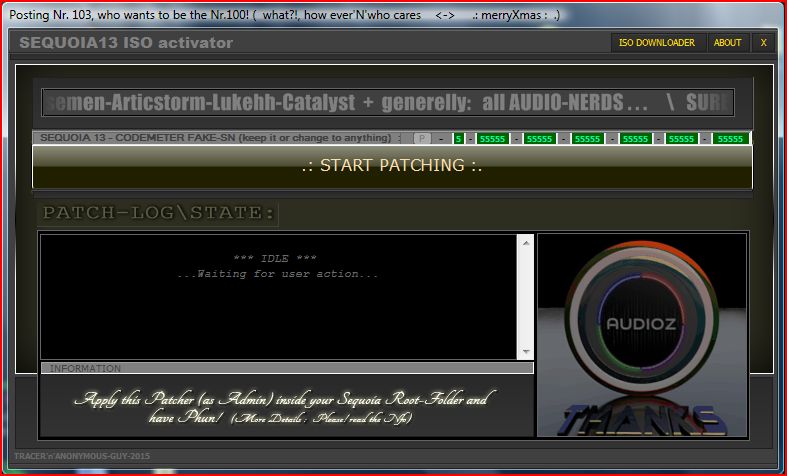Image resolution: width=787 pixels, height=476 pixels.
Task: Close the activator with the X button
Action: tap(763, 43)
